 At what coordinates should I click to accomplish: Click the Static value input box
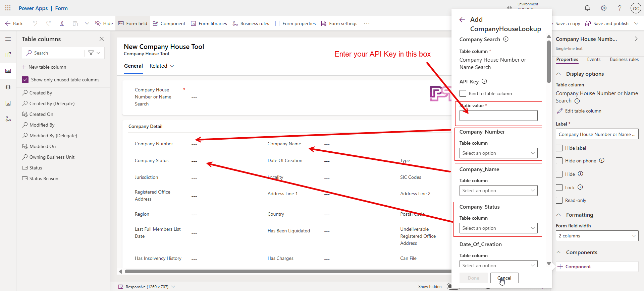(498, 116)
